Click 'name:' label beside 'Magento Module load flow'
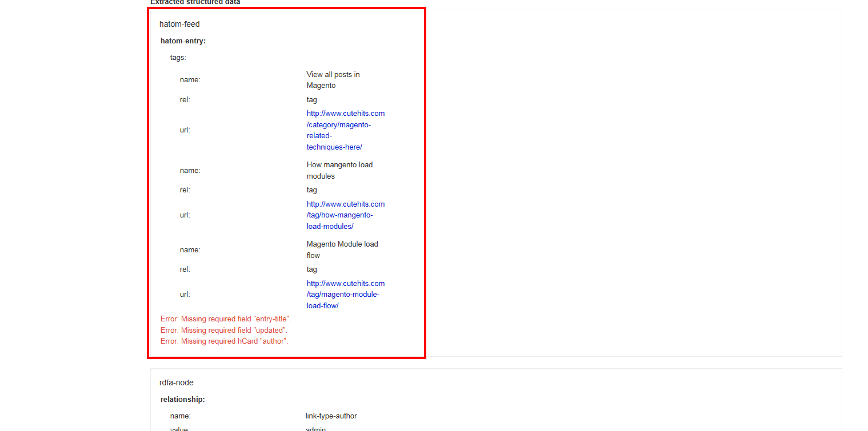Screen dimensions: 868x431 coord(190,249)
